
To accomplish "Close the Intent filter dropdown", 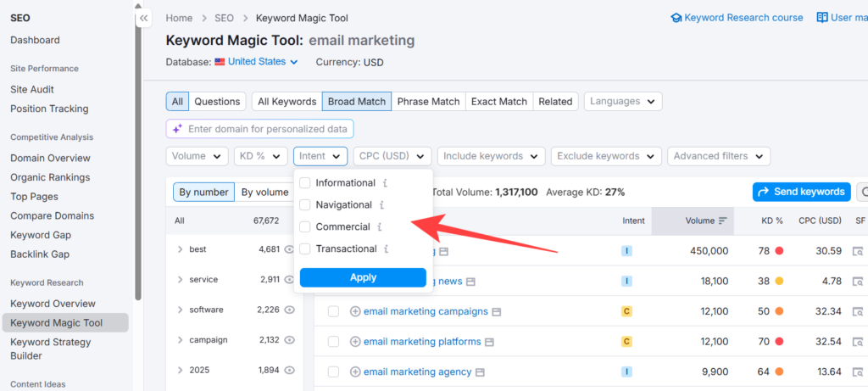I will pyautogui.click(x=320, y=156).
